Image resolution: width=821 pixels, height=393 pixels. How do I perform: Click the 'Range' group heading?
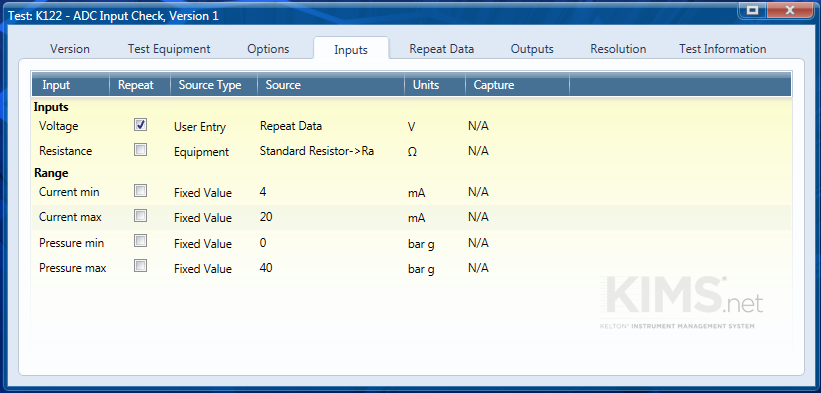(x=51, y=173)
